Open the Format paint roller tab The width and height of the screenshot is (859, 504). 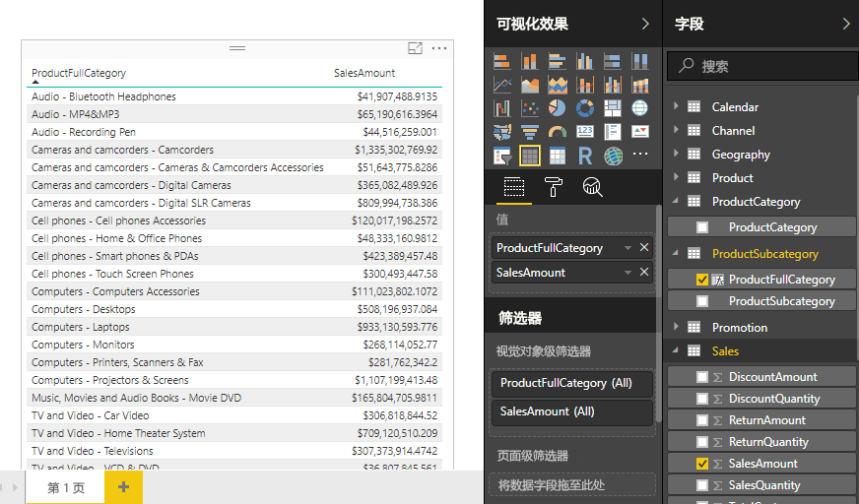554,187
